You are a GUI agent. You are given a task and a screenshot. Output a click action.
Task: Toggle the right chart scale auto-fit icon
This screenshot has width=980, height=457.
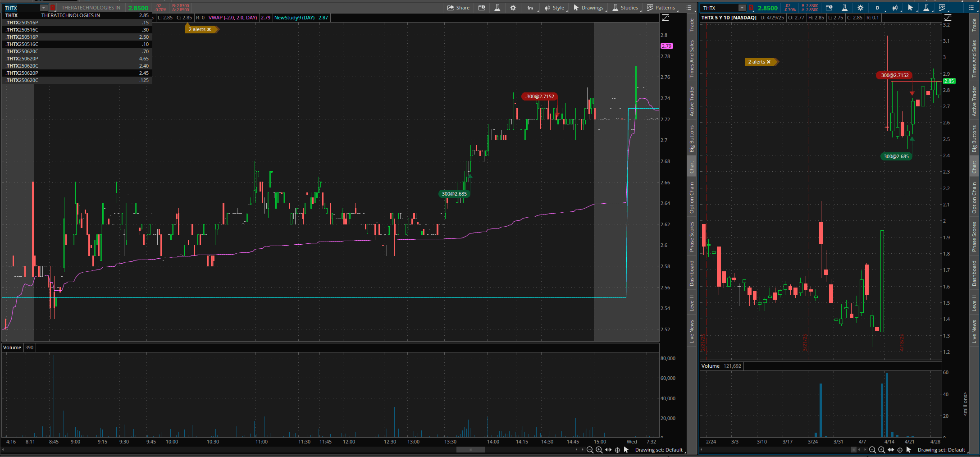pyautogui.click(x=948, y=18)
